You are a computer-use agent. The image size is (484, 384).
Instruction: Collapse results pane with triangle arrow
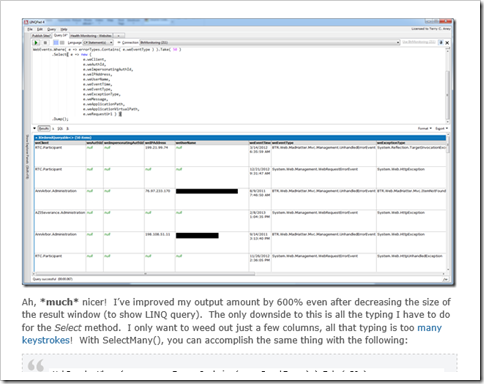(x=34, y=128)
